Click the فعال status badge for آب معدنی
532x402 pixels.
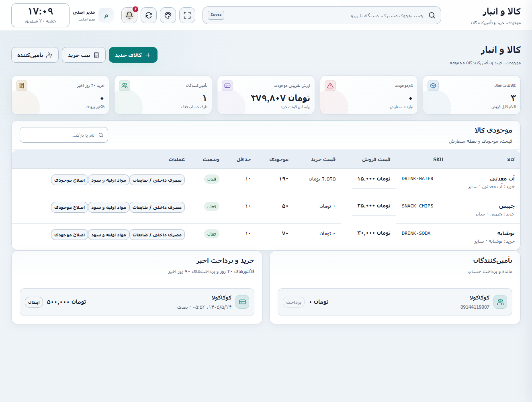[212, 179]
